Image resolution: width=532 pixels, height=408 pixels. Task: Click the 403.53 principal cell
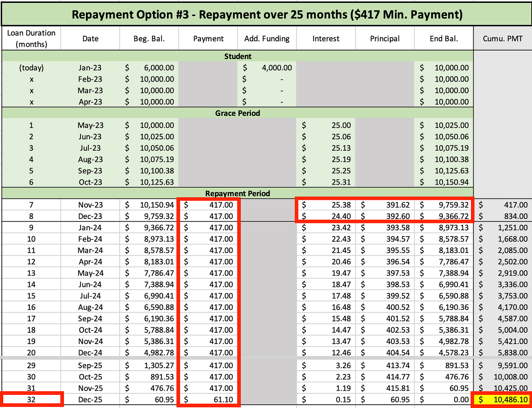(x=385, y=341)
